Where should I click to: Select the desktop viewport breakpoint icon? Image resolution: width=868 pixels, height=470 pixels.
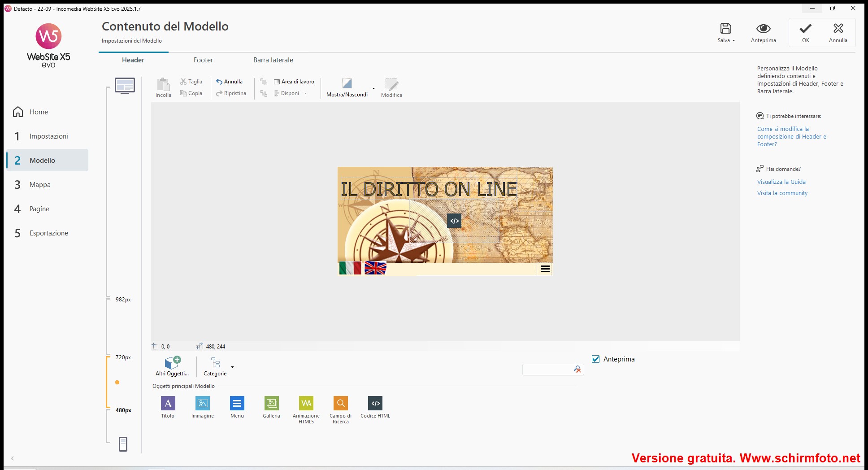pos(125,85)
